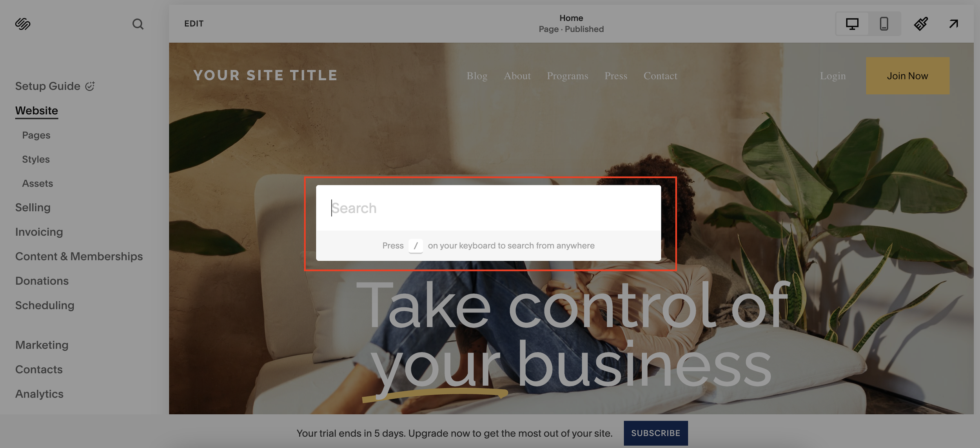Click the Programs navigation link
980x448 pixels.
click(567, 76)
